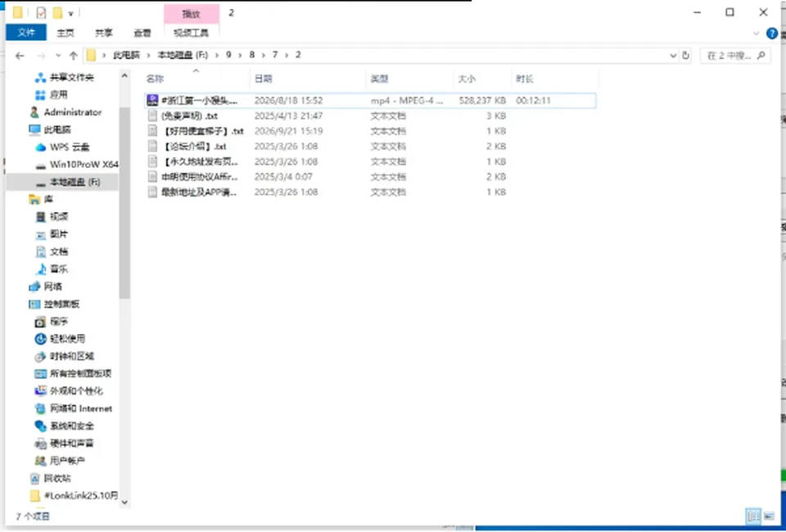The image size is (786, 532).
Task: Open Help with the blue question mark
Action: pos(772,34)
